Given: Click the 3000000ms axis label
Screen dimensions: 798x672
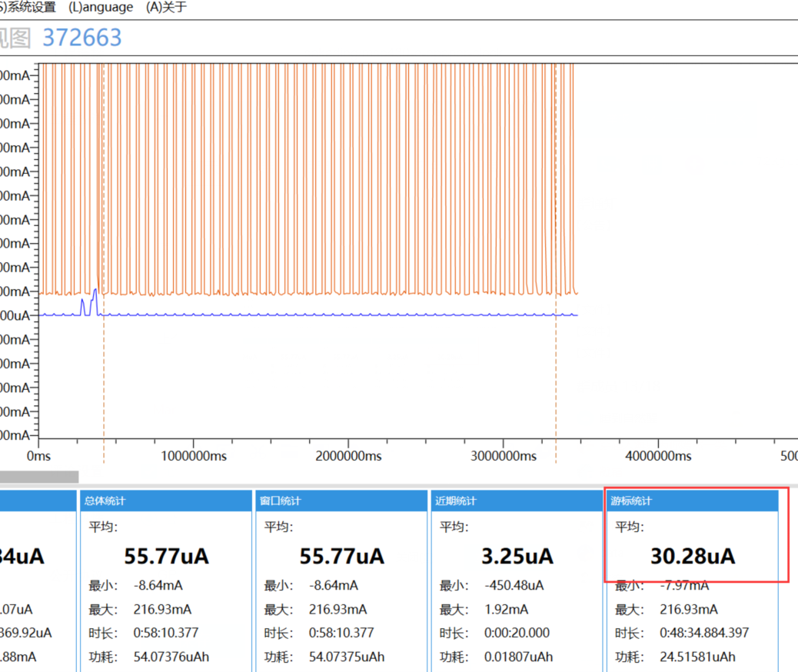Looking at the screenshot, I should coord(504,456).
